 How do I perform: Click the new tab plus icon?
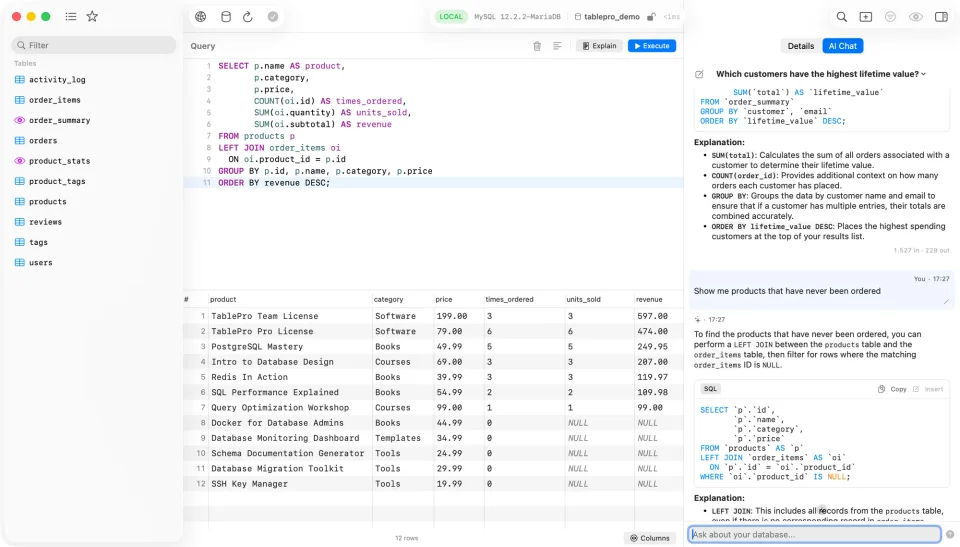[x=866, y=17]
